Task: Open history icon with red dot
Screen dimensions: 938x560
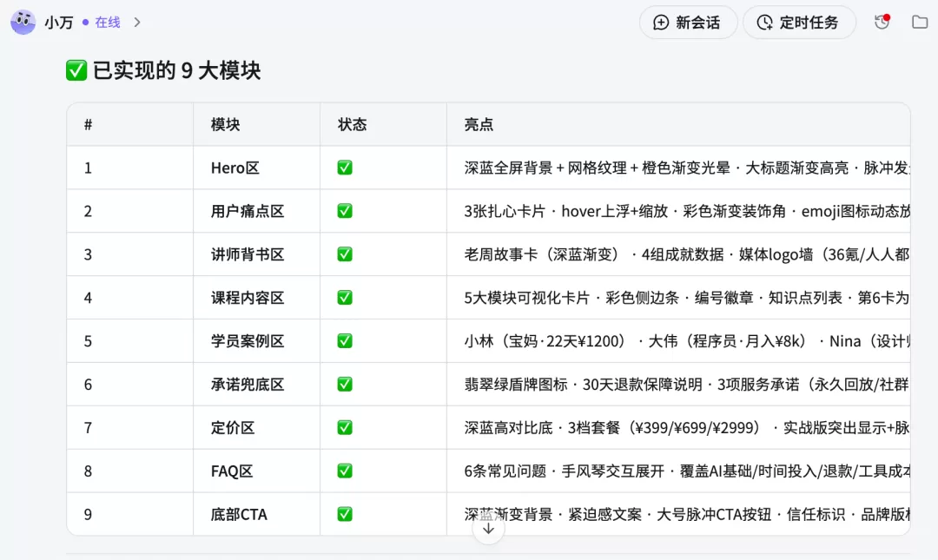Action: 882,22
